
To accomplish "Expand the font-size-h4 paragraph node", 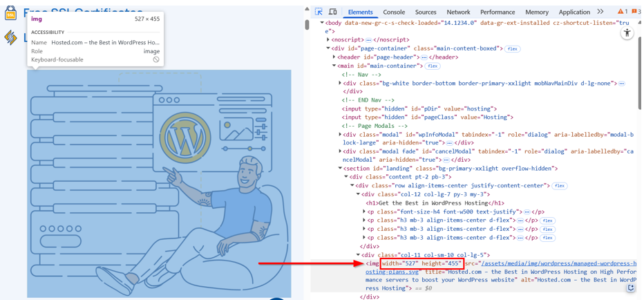I will click(364, 212).
